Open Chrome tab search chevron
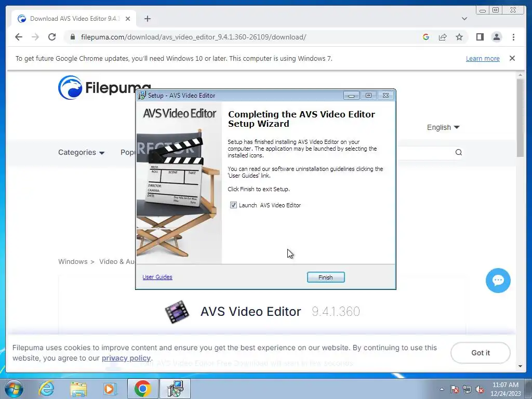This screenshot has height=399, width=532. click(x=464, y=19)
